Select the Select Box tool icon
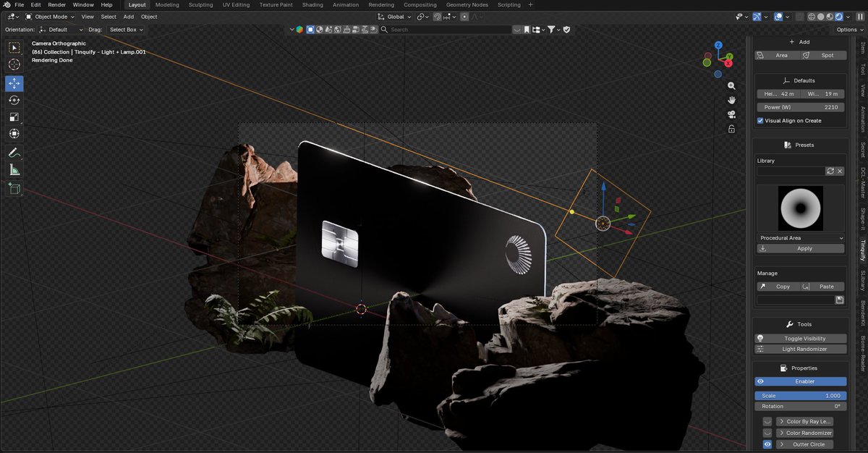 [14, 48]
